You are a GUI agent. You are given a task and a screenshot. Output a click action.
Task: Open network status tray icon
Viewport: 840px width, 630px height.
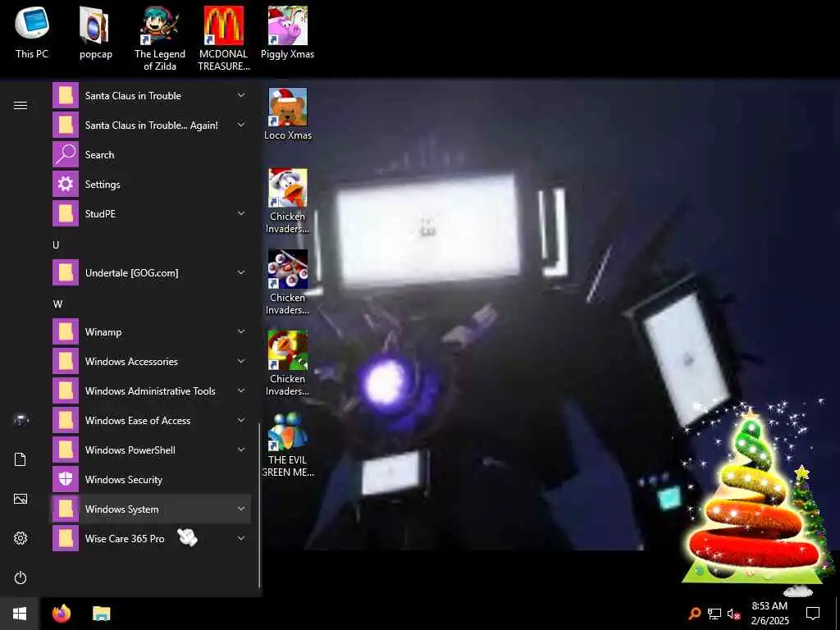pos(714,614)
